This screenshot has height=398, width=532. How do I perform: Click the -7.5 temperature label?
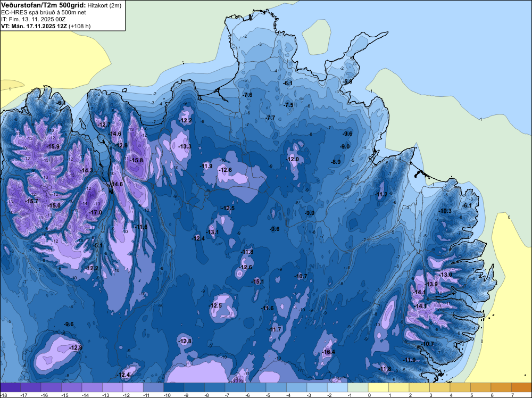point(288,105)
